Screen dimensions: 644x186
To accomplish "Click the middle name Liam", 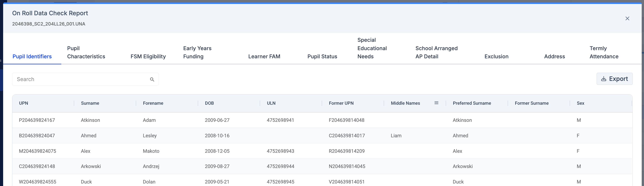I will point(396,136).
